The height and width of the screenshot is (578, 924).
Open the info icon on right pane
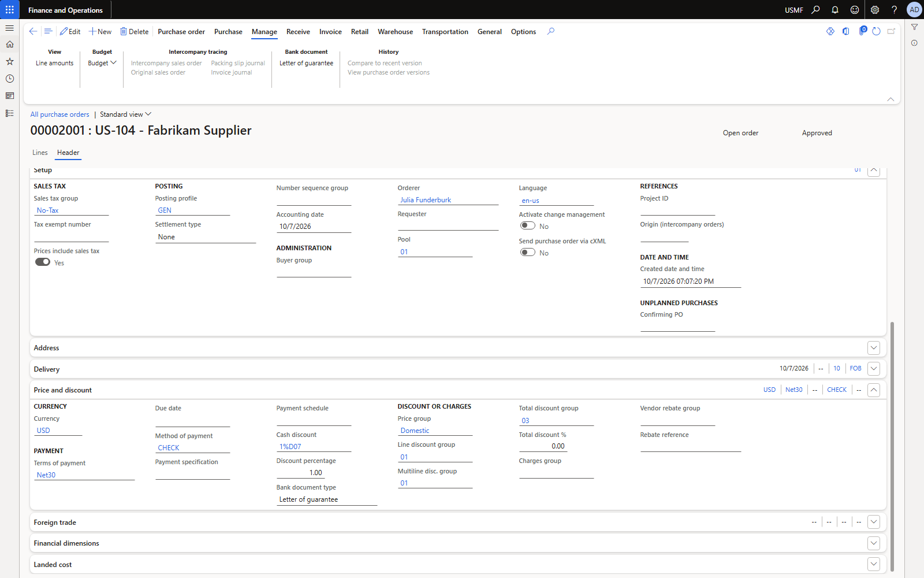tap(914, 43)
